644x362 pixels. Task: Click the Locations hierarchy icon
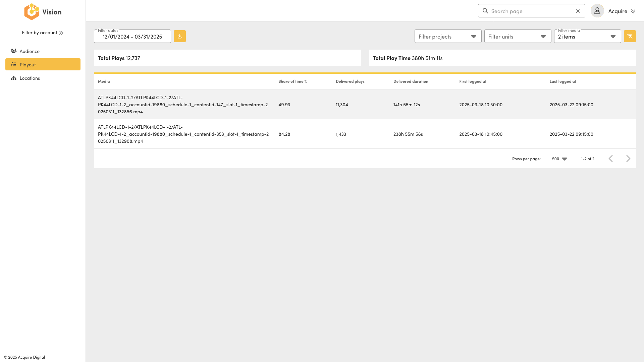tap(14, 78)
